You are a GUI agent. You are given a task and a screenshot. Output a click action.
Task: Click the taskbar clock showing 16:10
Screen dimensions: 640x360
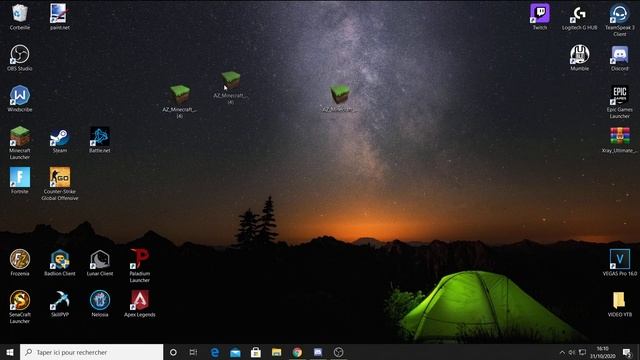[602, 352]
